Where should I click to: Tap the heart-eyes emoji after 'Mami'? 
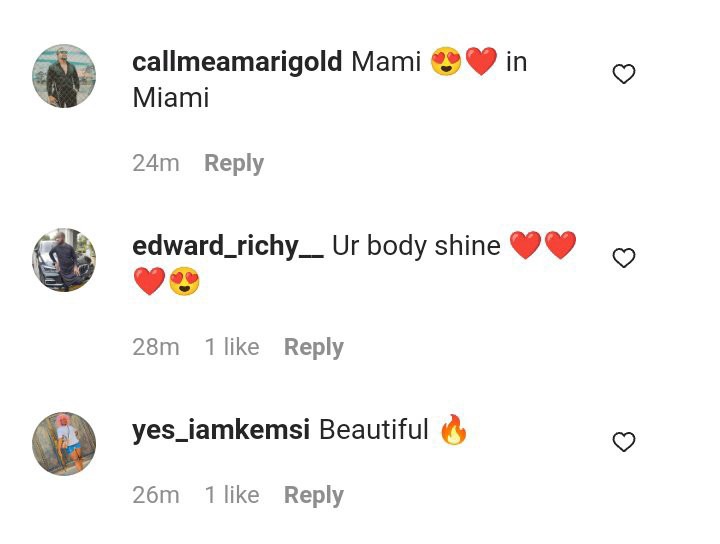pyautogui.click(x=445, y=62)
